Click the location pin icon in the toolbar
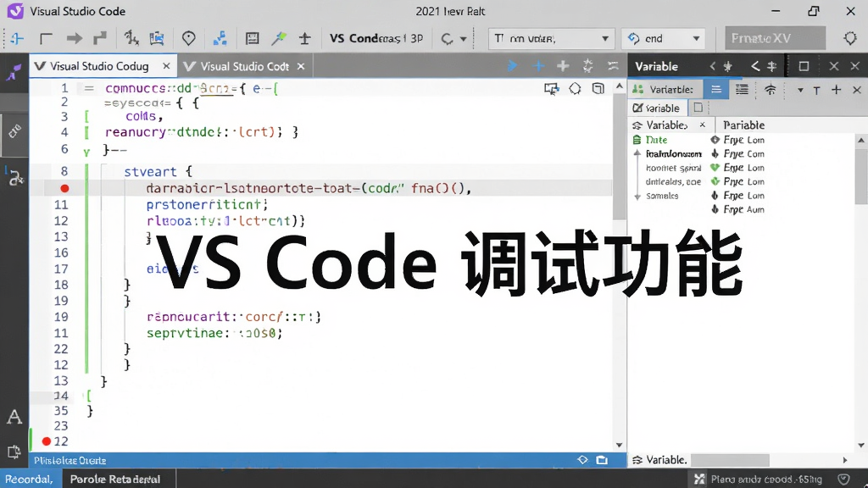Screen dimensions: 868x488 [189, 38]
